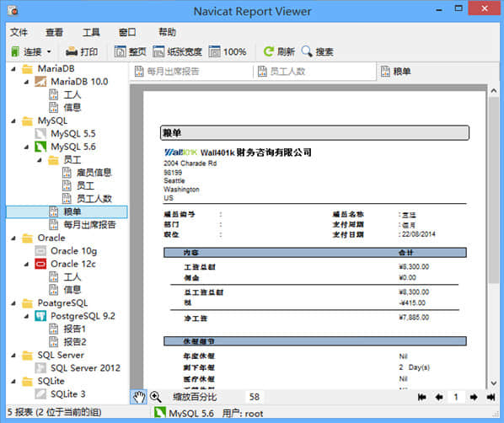Collapse the MariaDB folder in tree
Screen dimensions: 504x423
(x=13, y=69)
